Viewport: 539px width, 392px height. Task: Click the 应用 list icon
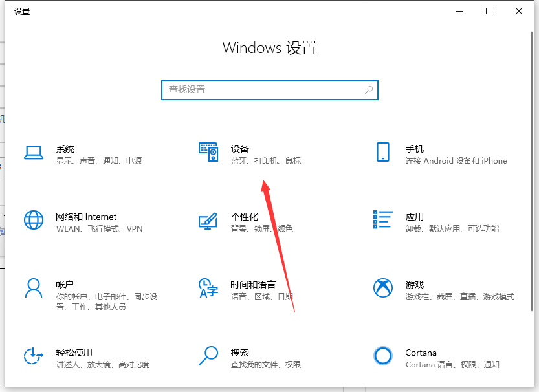pos(383,219)
